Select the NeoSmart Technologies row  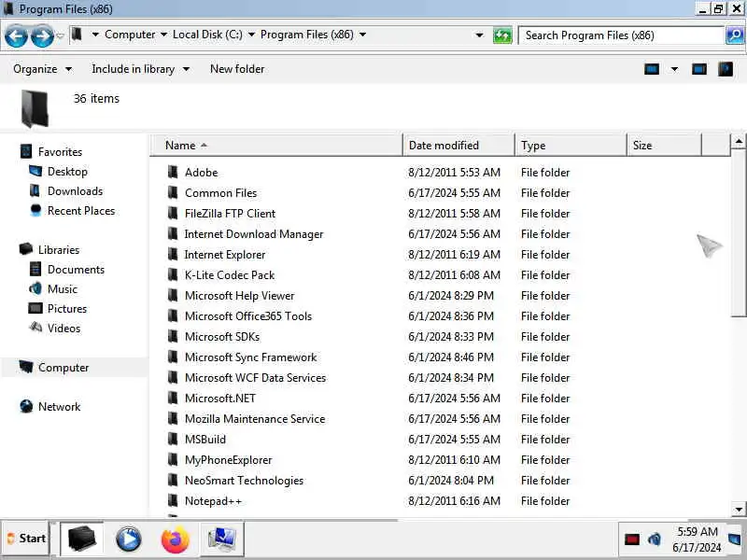[x=440, y=480]
